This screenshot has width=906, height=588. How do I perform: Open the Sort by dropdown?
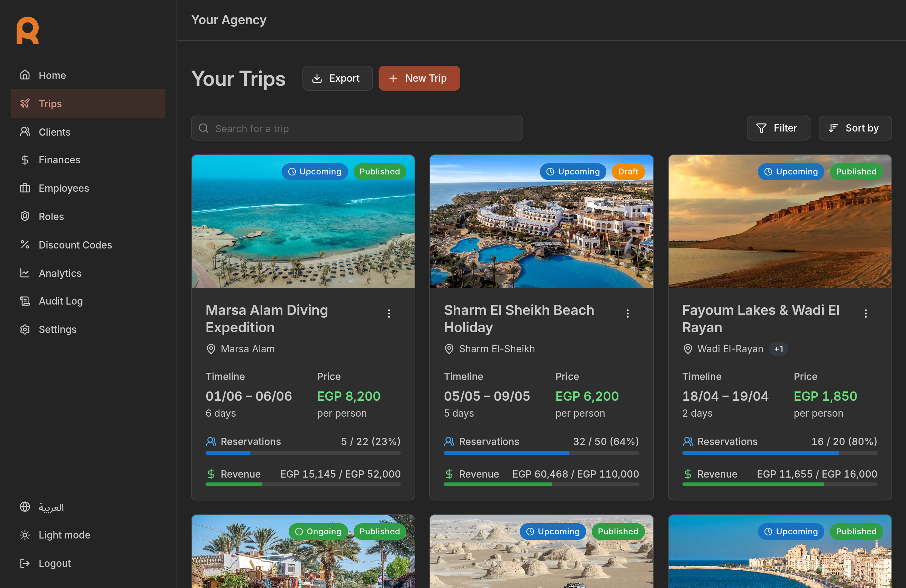coord(855,128)
